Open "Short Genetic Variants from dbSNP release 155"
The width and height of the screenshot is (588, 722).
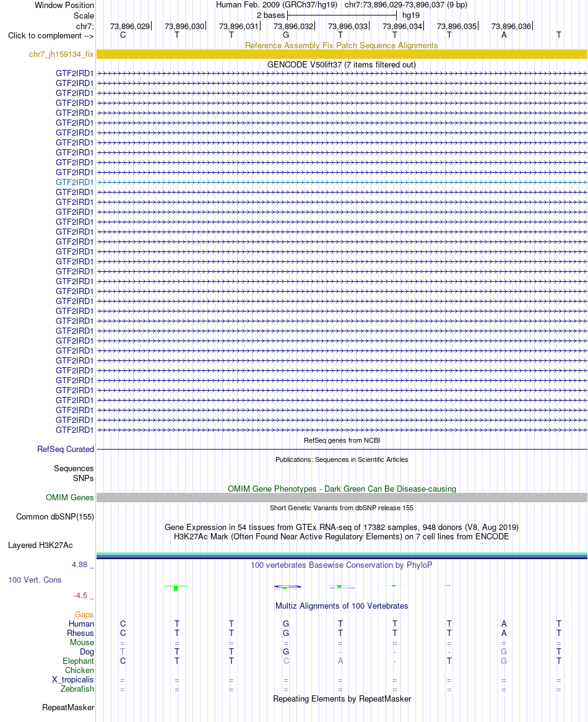point(342,508)
